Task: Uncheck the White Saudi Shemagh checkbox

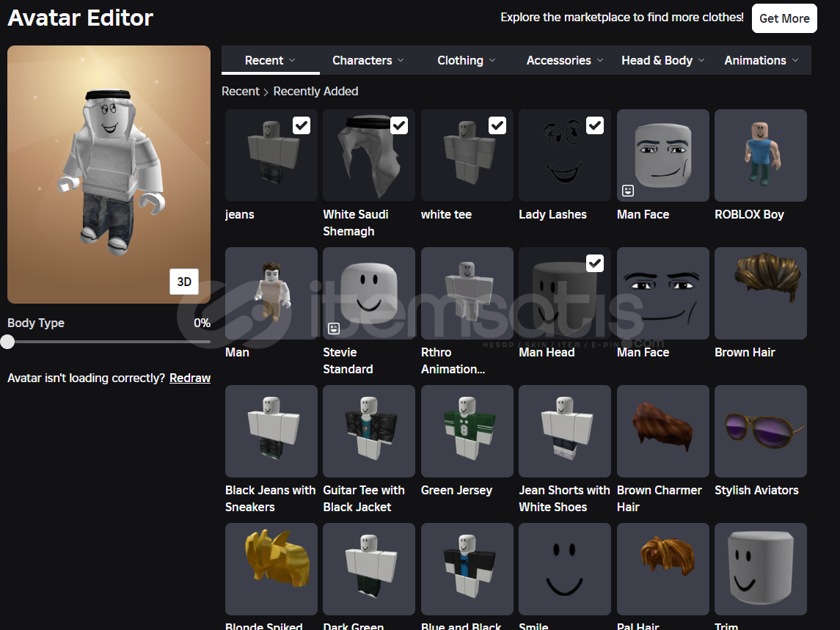Action: pos(399,126)
